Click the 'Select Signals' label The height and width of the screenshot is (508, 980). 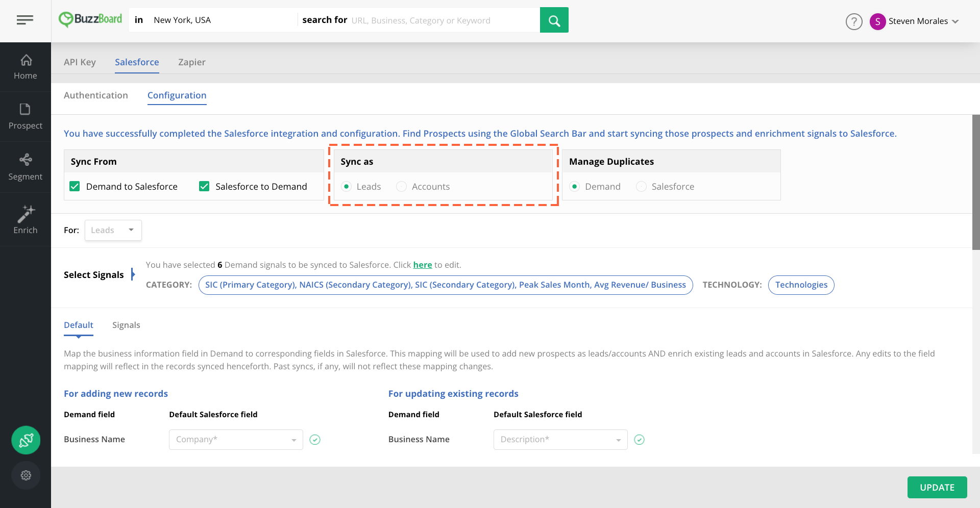click(94, 275)
